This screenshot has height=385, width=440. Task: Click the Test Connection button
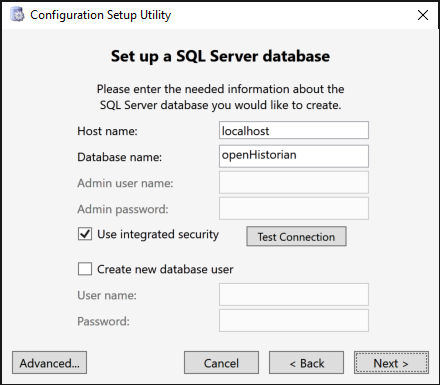coord(296,237)
